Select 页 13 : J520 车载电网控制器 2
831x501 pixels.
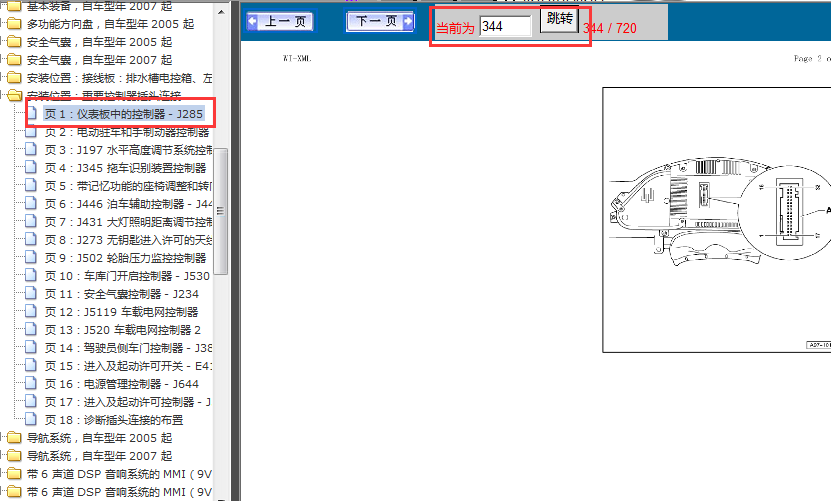pos(122,330)
